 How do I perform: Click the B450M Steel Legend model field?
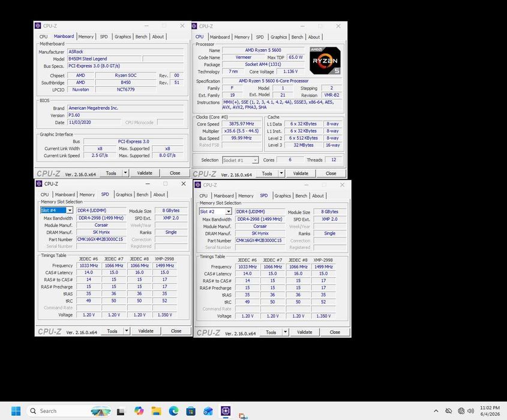(x=104, y=59)
